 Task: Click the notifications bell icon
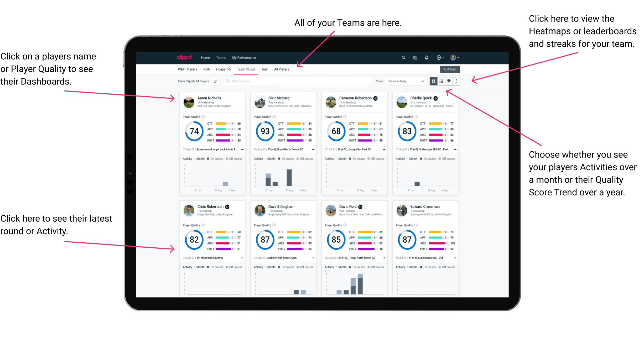[427, 57]
